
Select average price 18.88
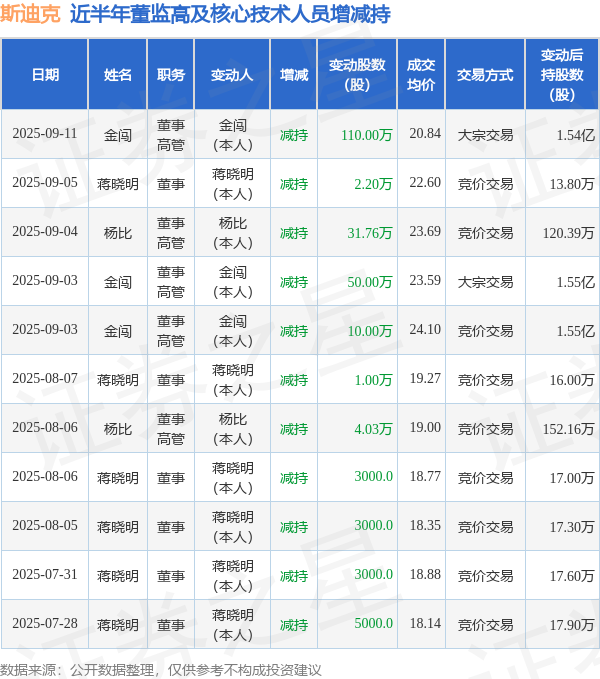(x=425, y=574)
